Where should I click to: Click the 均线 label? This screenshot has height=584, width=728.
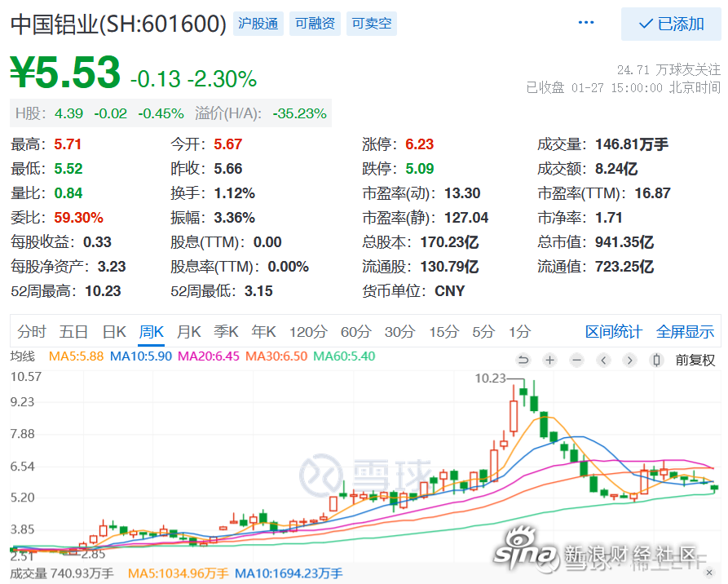(22, 356)
